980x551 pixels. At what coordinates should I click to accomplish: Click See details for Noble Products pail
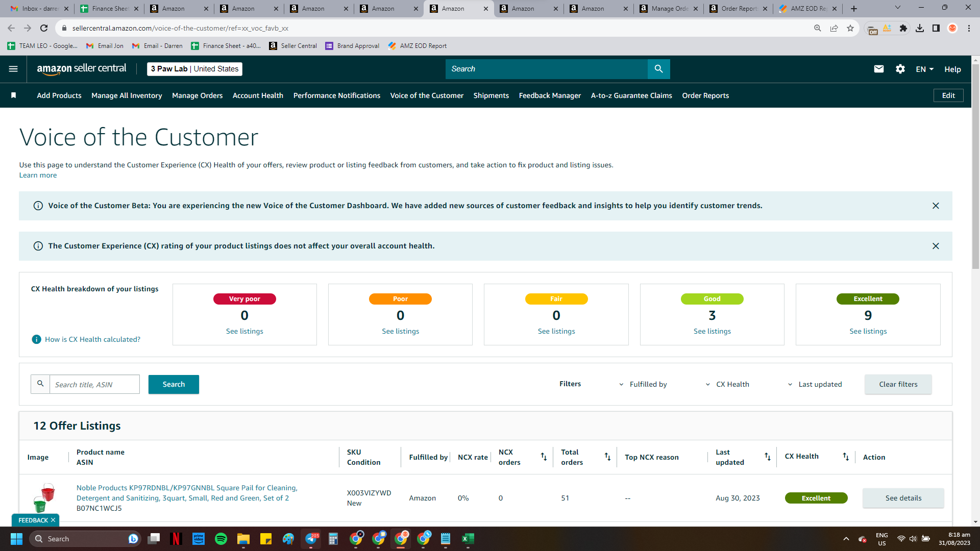click(903, 498)
